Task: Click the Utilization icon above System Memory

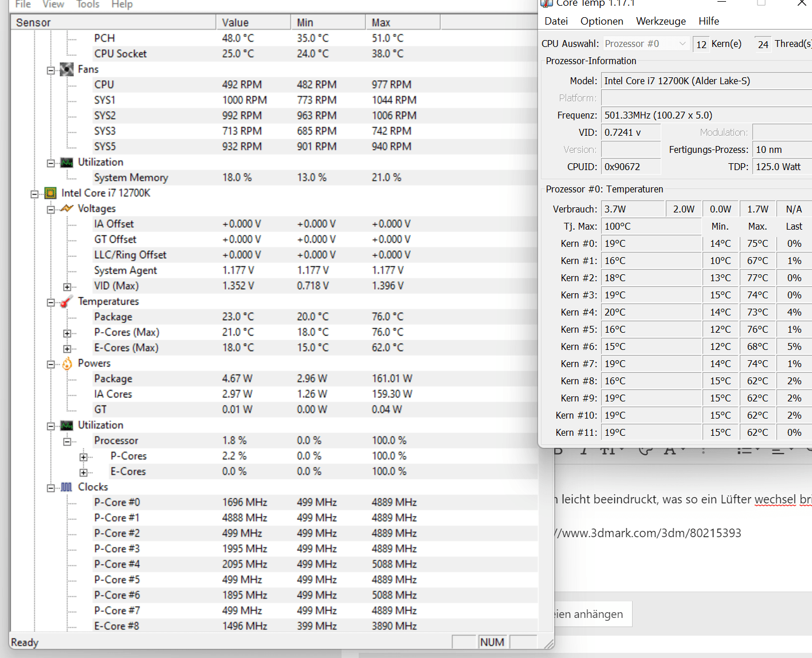Action: pyautogui.click(x=67, y=163)
